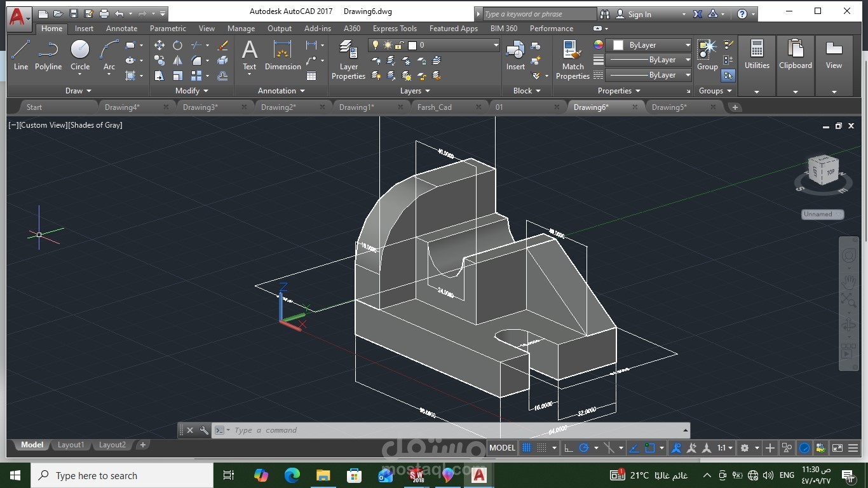Click the layer 0 color swatch
Viewport: 868px width, 488px height.
coord(412,45)
